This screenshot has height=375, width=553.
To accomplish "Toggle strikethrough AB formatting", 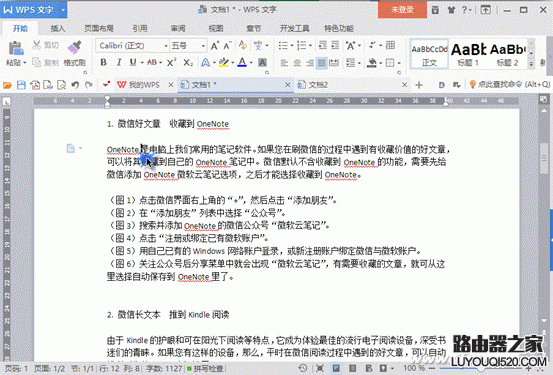I will pos(152,62).
